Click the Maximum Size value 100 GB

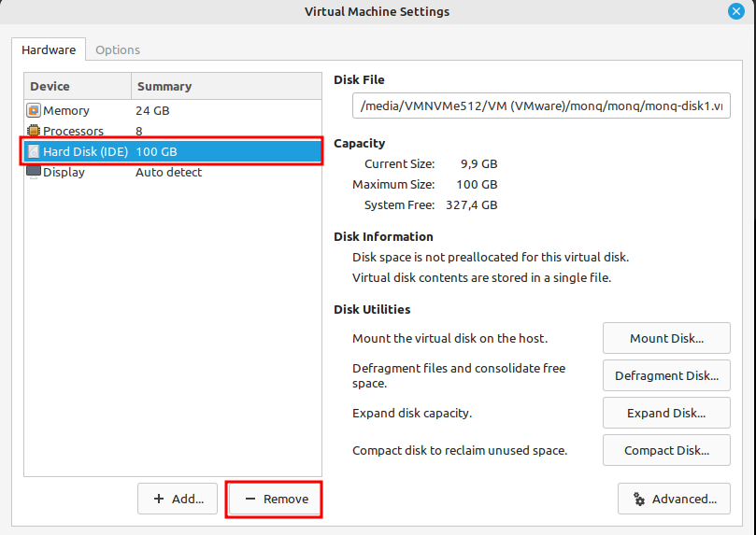(477, 184)
